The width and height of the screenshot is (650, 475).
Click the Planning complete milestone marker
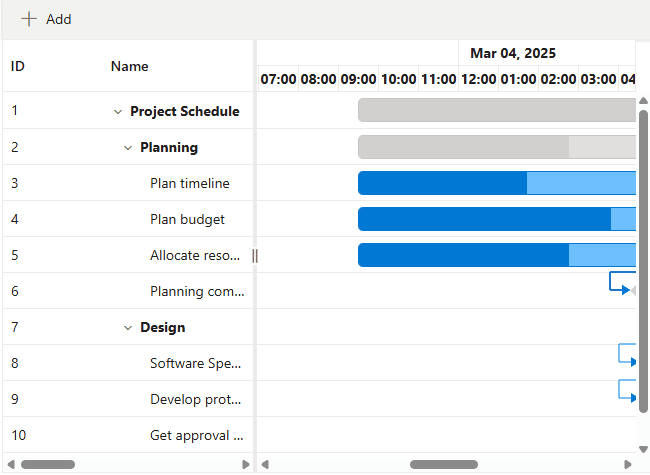[633, 291]
